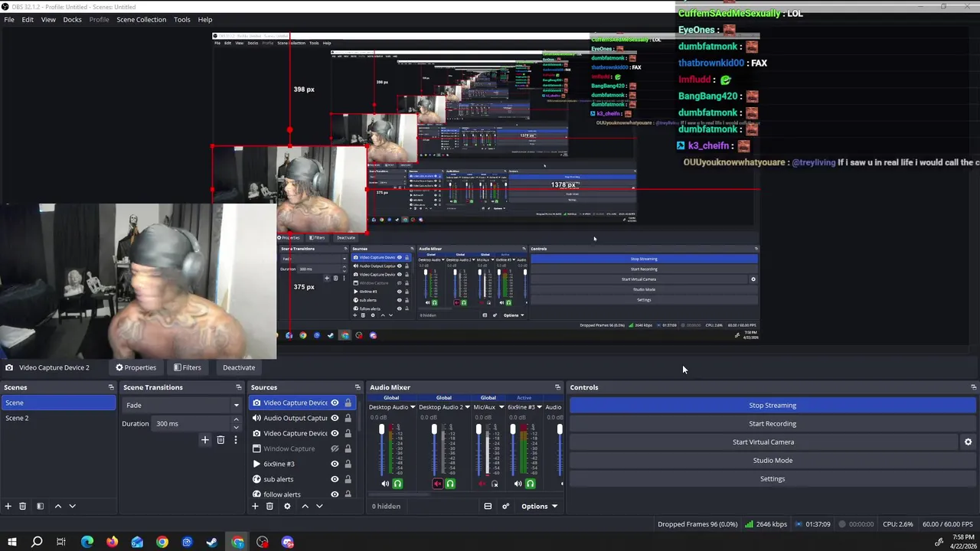Screen dimensions: 980x551
Task: Unmute Desktop Audio 2 channel
Action: [437, 484]
